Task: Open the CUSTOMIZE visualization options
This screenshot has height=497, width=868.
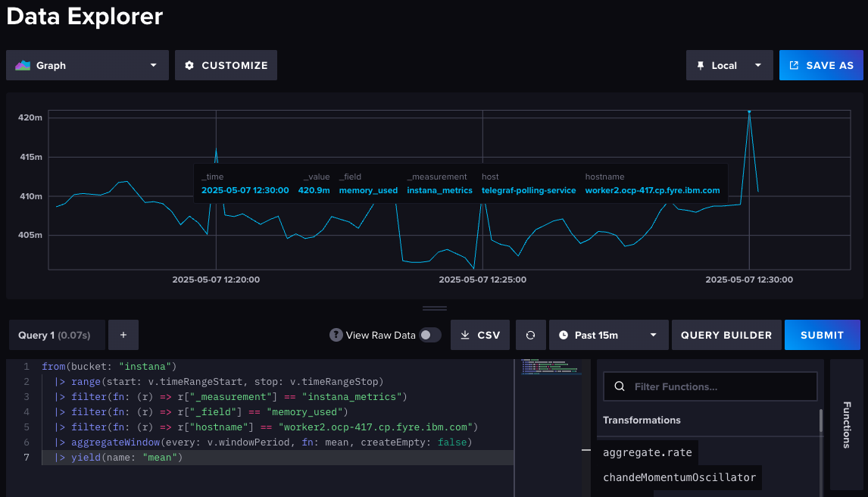Action: point(226,65)
